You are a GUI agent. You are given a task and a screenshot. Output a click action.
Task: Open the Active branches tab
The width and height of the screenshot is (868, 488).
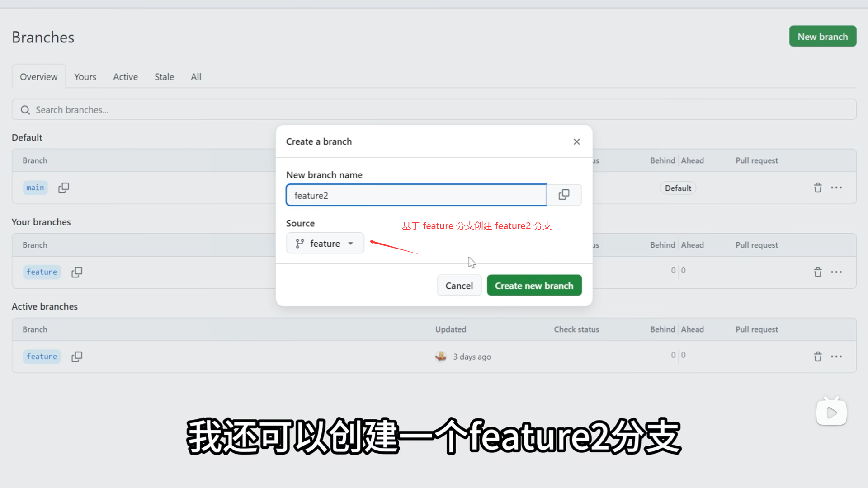(x=125, y=77)
